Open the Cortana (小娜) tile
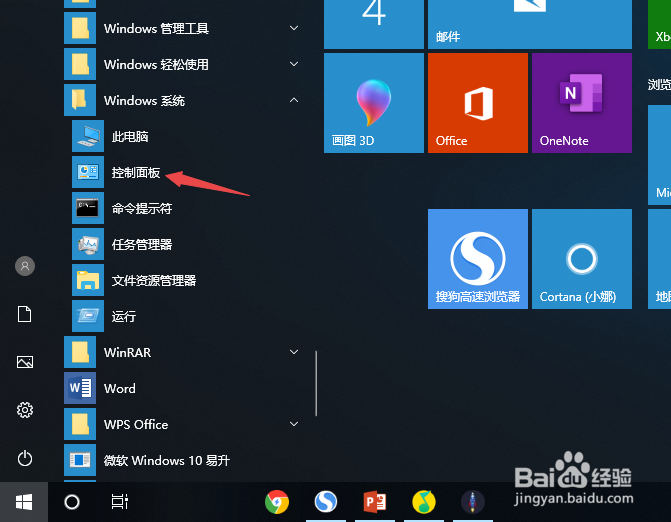Image resolution: width=671 pixels, height=522 pixels. tap(582, 259)
